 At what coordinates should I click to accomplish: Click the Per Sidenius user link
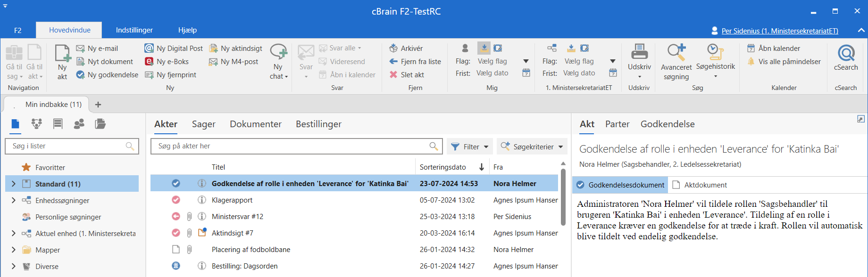coord(779,31)
